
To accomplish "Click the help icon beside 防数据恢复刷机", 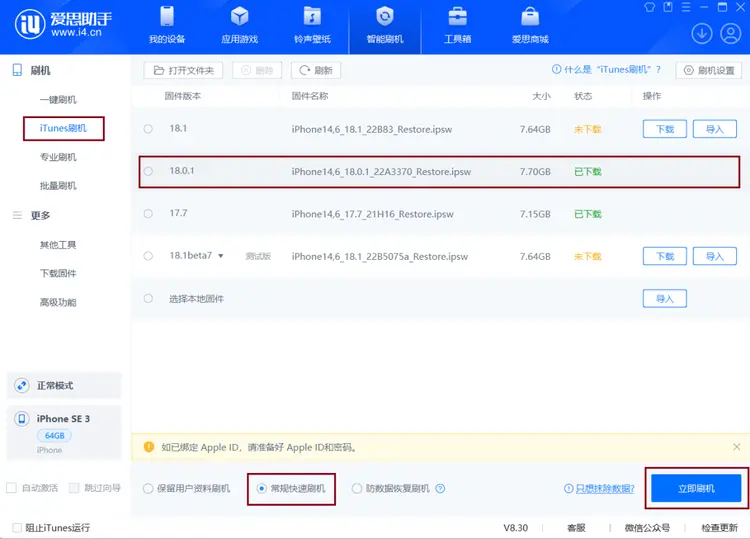I will (x=440, y=489).
